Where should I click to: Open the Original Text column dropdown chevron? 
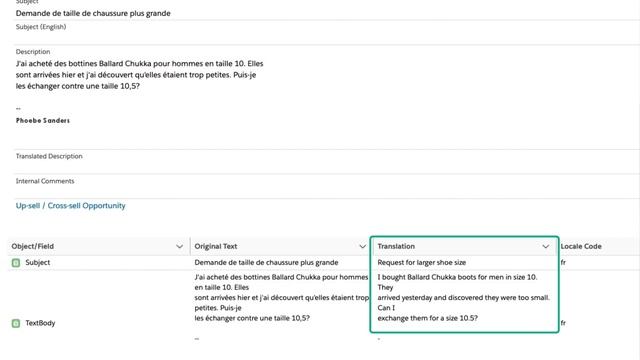(x=362, y=247)
